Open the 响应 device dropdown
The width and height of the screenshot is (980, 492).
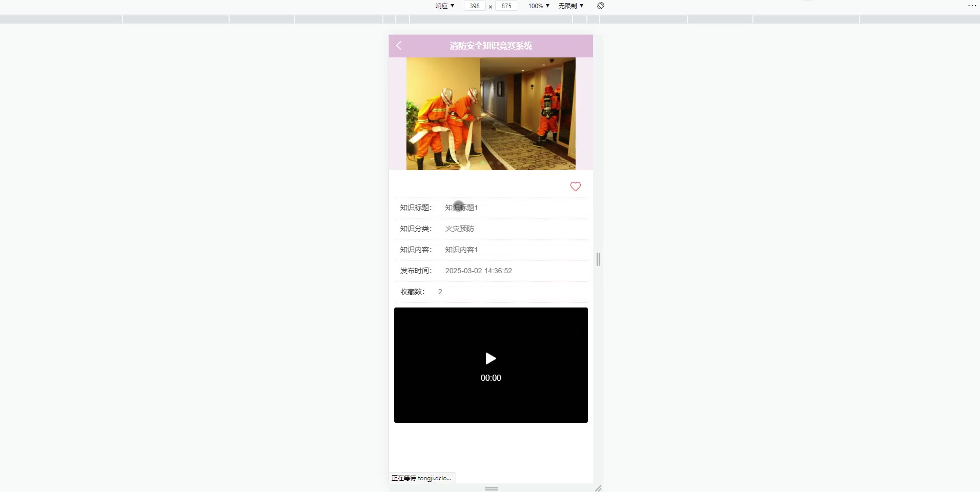click(x=444, y=6)
